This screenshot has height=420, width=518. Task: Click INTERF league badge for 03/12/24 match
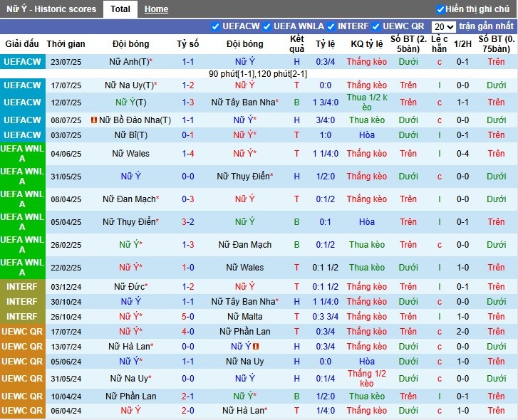[x=22, y=286]
